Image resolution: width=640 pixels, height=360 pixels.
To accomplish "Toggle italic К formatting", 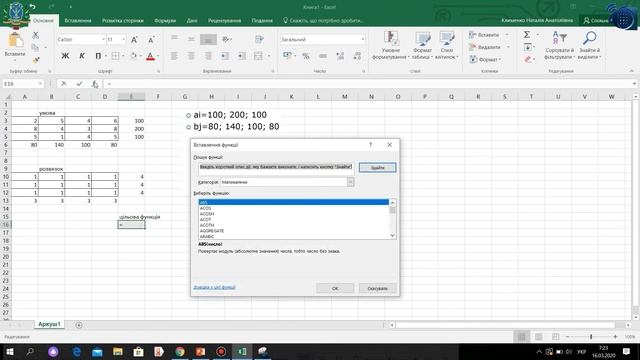I will pyautogui.click(x=82, y=56).
